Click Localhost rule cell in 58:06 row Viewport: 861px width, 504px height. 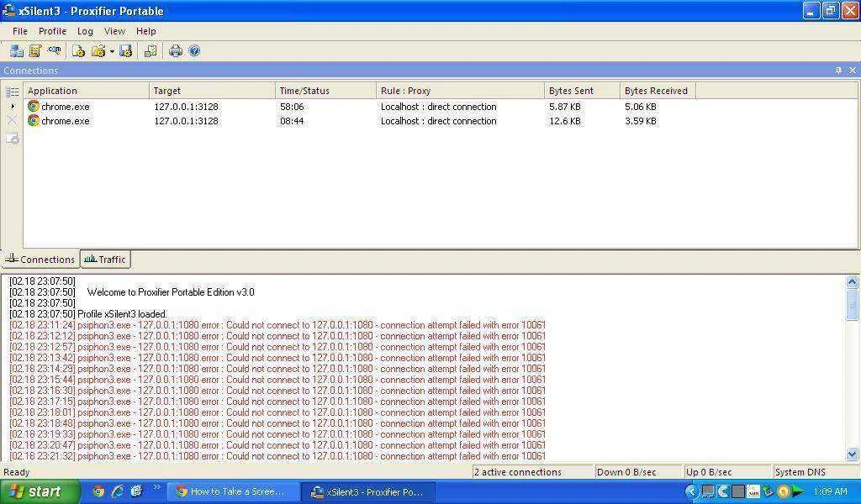pyautogui.click(x=439, y=107)
